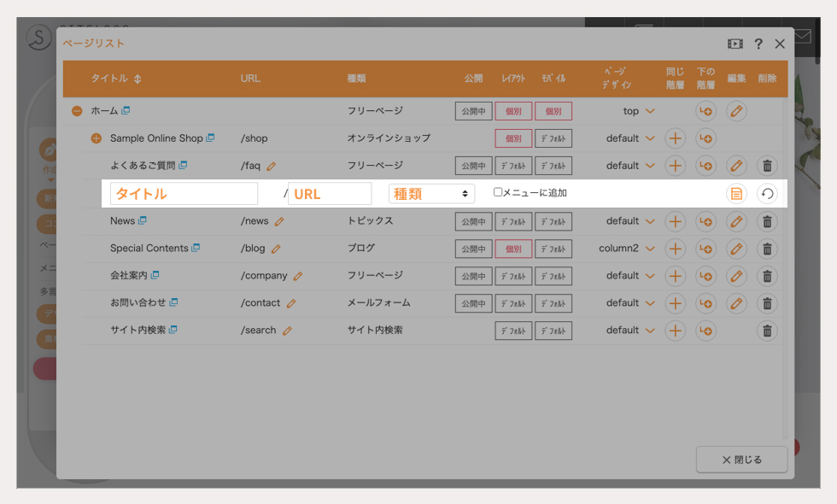Open よくあるご質問 page in new window icon

pos(183,165)
